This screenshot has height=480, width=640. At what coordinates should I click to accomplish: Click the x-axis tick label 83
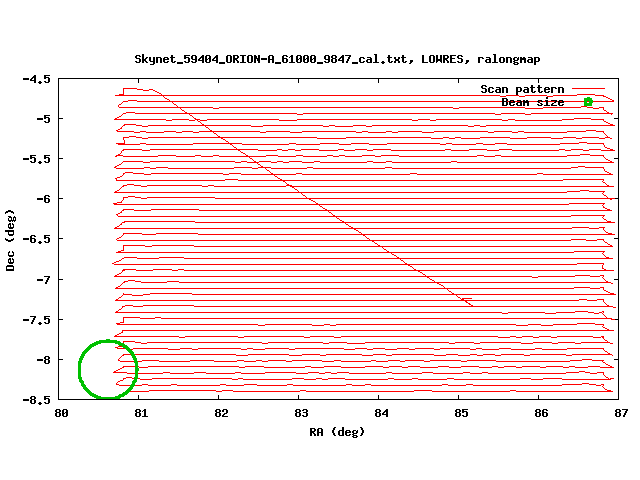(x=301, y=413)
